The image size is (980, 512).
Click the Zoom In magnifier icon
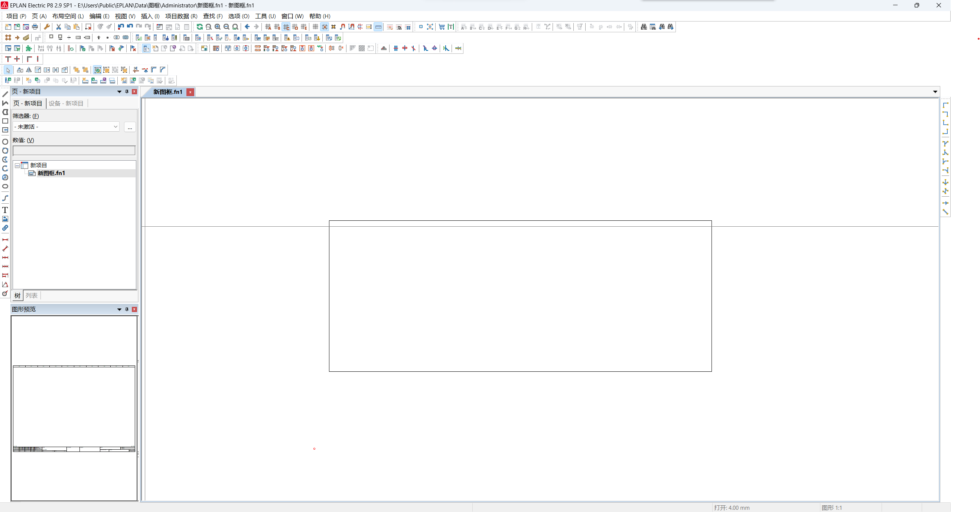(x=218, y=27)
